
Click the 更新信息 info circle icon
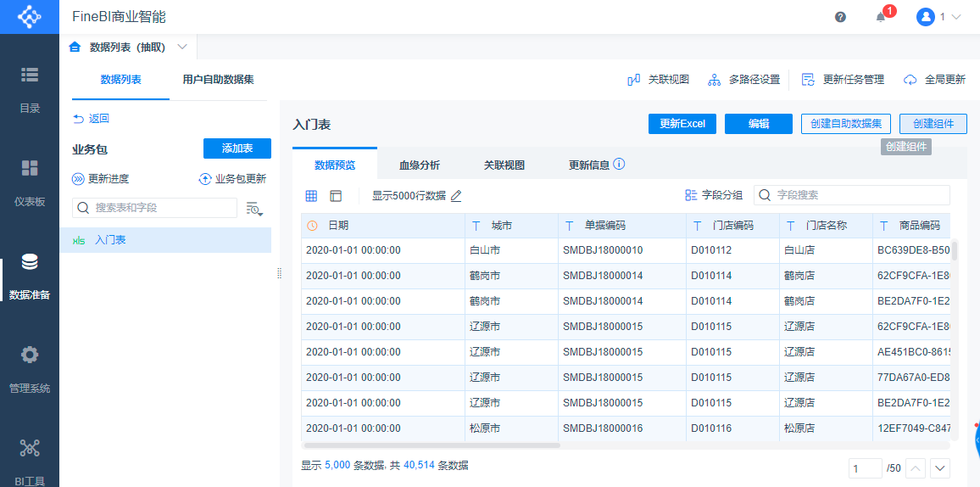point(619,164)
